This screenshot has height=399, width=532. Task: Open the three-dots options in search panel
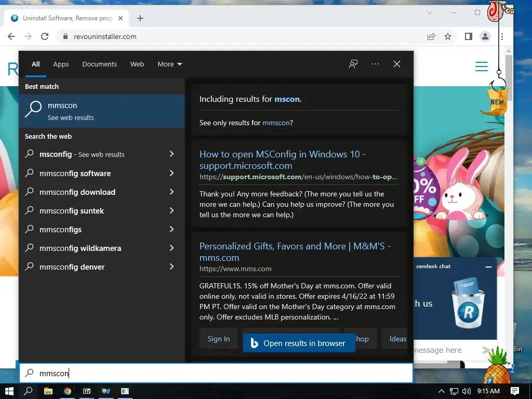pos(375,64)
